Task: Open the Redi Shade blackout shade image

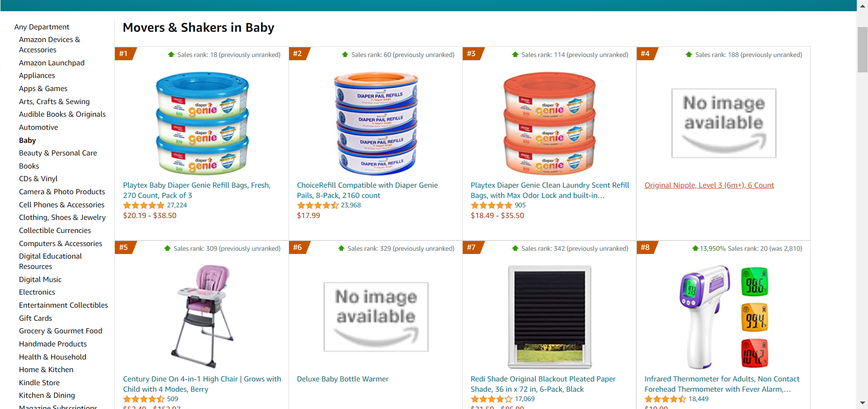Action: (550, 317)
